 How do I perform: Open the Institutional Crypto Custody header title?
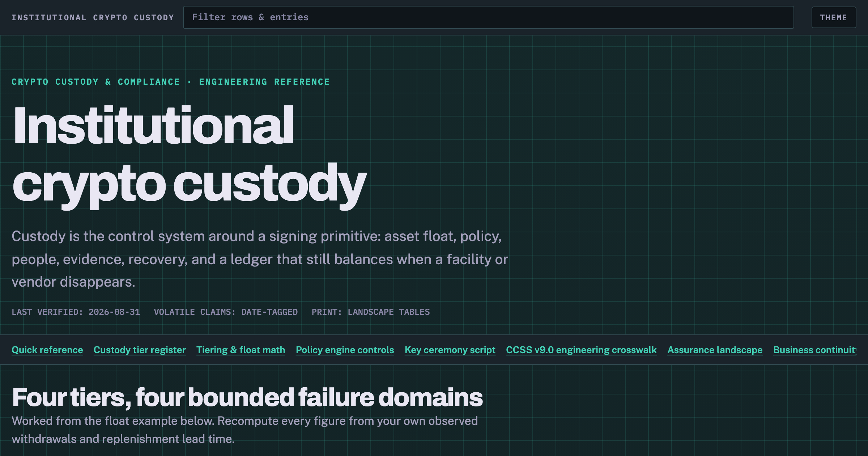pyautogui.click(x=93, y=17)
